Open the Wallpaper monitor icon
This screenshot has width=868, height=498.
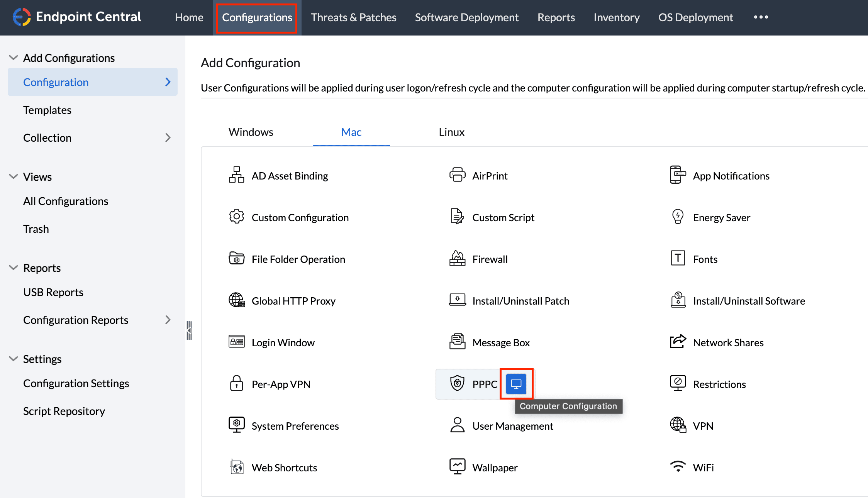(457, 467)
